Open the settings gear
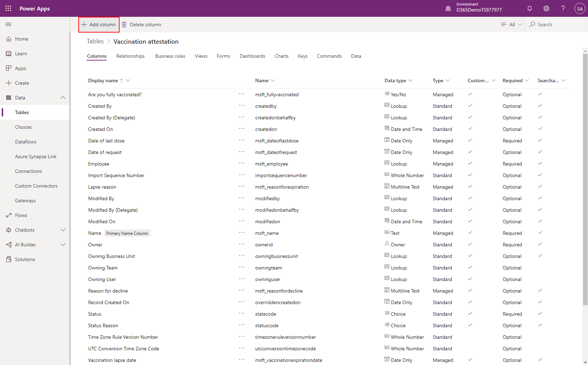The image size is (588, 365). pyautogui.click(x=546, y=8)
